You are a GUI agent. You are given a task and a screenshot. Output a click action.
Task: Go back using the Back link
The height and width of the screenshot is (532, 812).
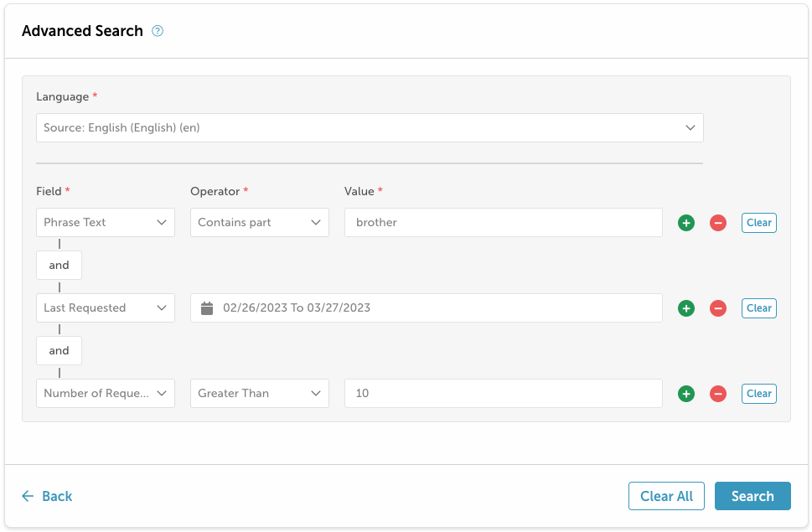47,496
